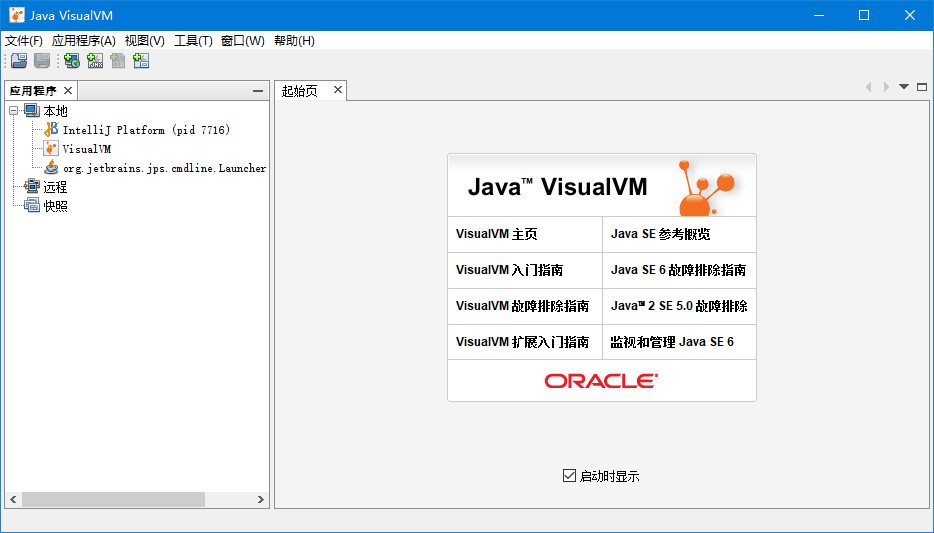Open the VisualVM 入门指南 link
Image resolution: width=934 pixels, height=533 pixels.
tap(509, 270)
